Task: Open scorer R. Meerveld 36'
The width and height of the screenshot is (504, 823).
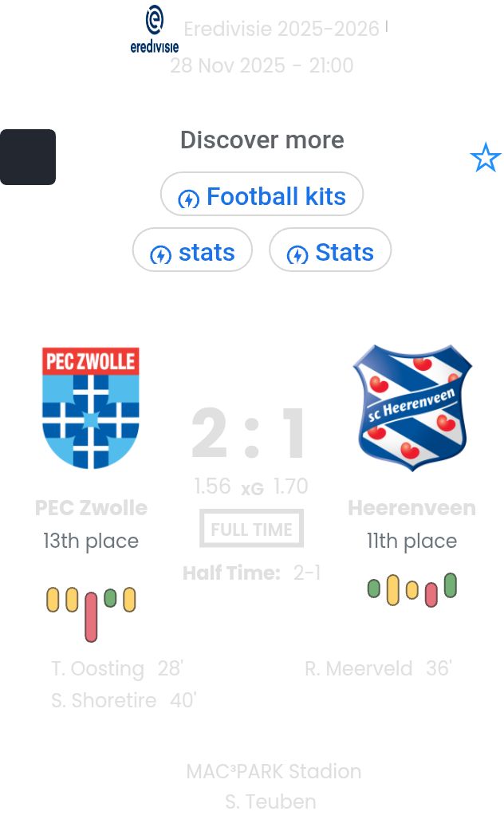Action: coord(378,668)
